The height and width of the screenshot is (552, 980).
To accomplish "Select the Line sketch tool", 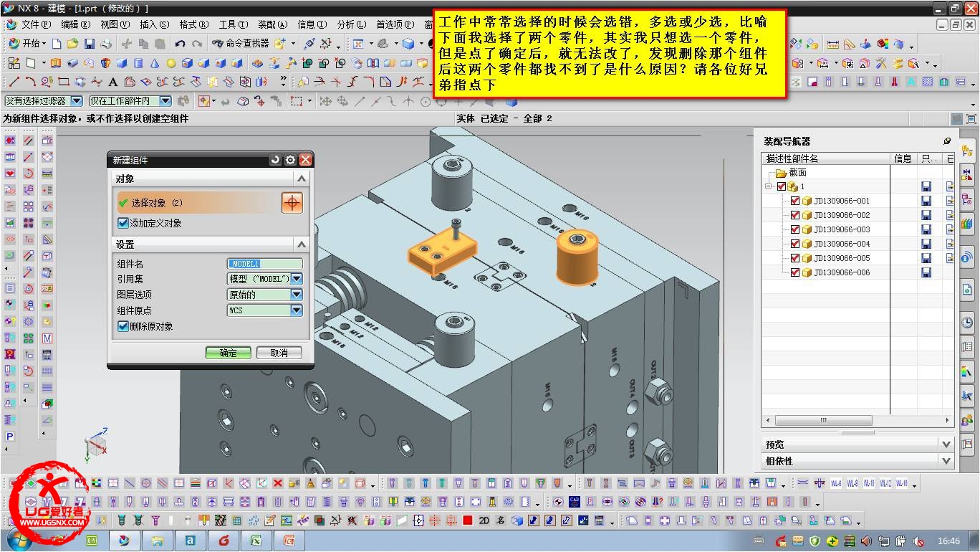I will coord(14,82).
